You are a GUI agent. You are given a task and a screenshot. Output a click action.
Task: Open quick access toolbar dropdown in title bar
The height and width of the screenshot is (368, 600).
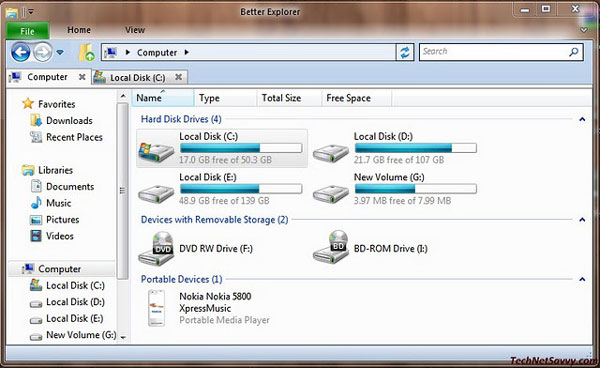click(x=31, y=12)
